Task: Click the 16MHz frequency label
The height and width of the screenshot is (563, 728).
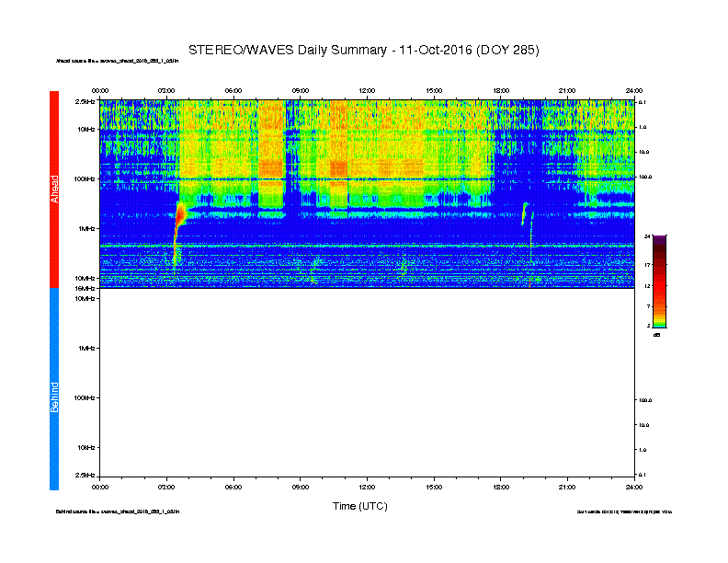Action: 85,289
